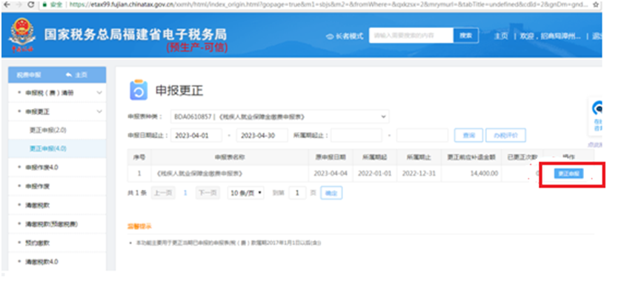
Task: Open the 申报表种类 dropdown BDA0610857
Action: coord(280,116)
